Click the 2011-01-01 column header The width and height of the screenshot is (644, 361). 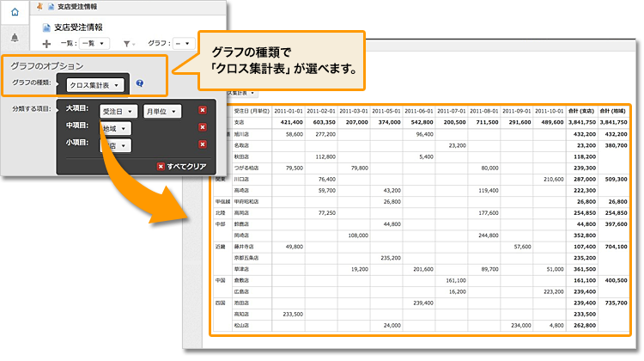click(x=289, y=111)
